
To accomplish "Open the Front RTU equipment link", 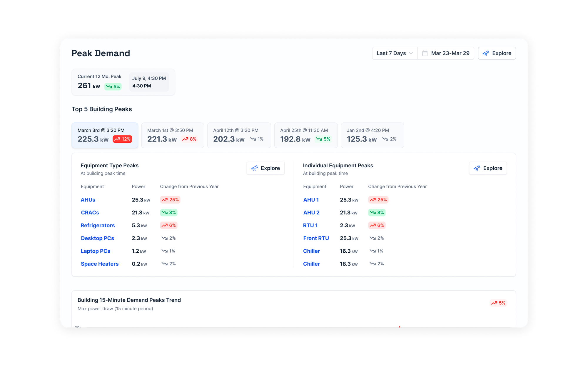I will (316, 238).
